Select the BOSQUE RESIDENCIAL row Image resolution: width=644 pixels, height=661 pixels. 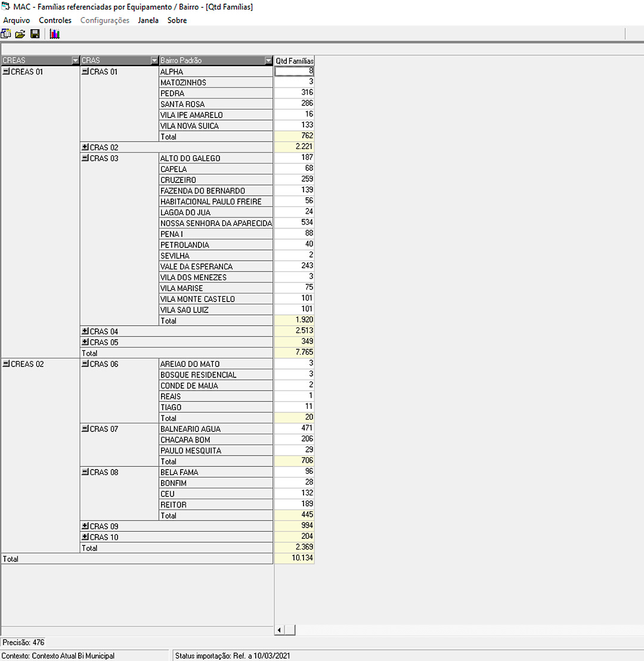(216, 375)
